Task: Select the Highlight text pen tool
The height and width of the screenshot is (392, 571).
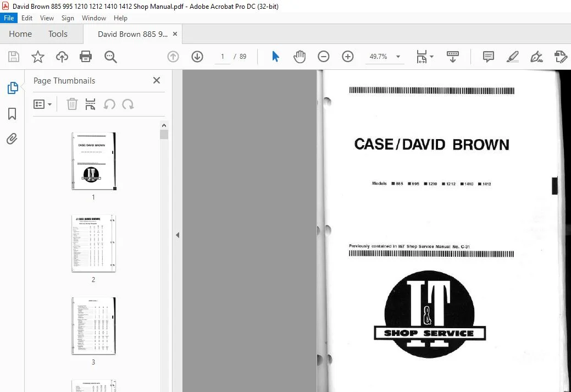Action: (513, 57)
